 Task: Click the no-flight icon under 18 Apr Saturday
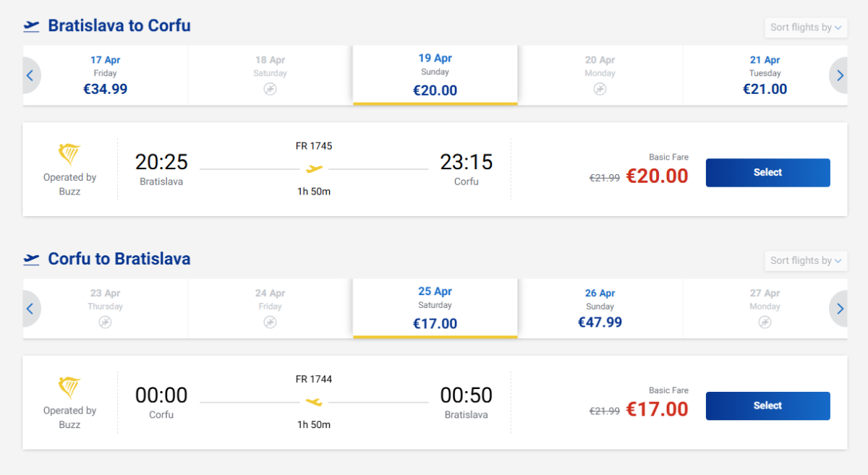click(270, 89)
